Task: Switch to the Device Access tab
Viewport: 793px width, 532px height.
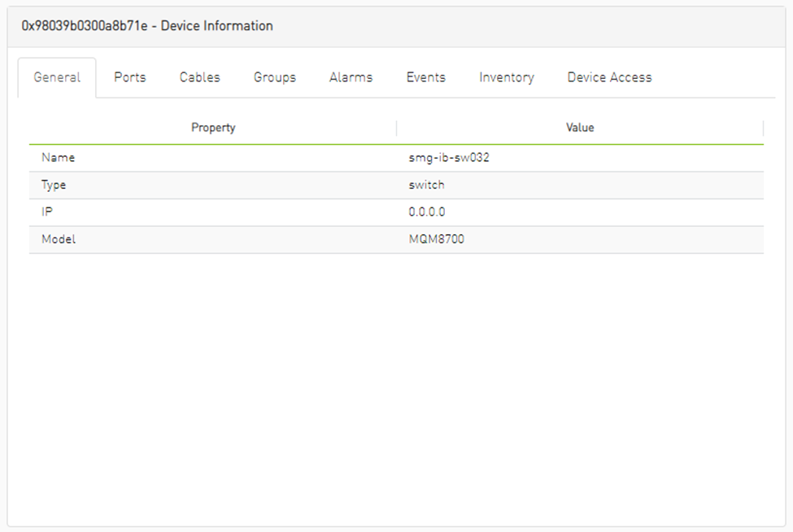Action: (609, 77)
